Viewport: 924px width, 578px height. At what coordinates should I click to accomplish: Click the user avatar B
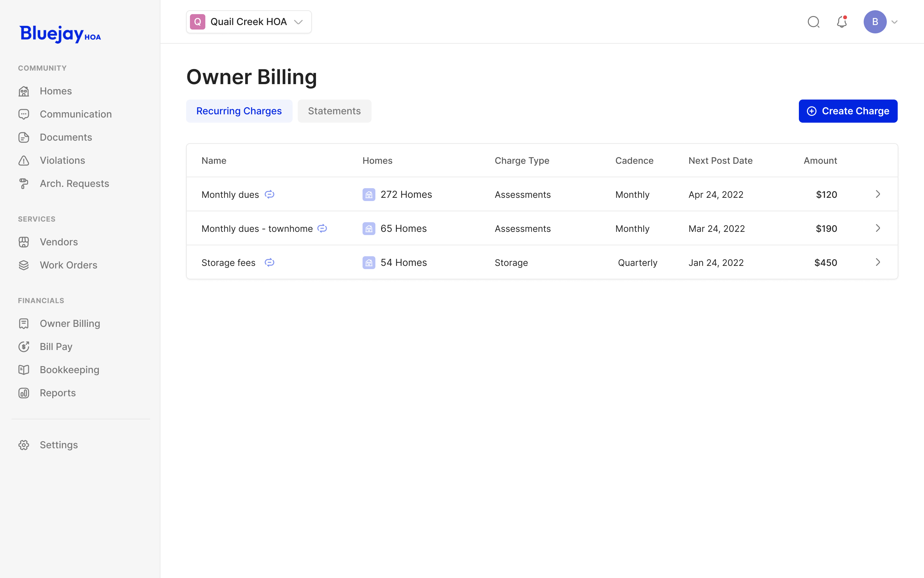875,22
